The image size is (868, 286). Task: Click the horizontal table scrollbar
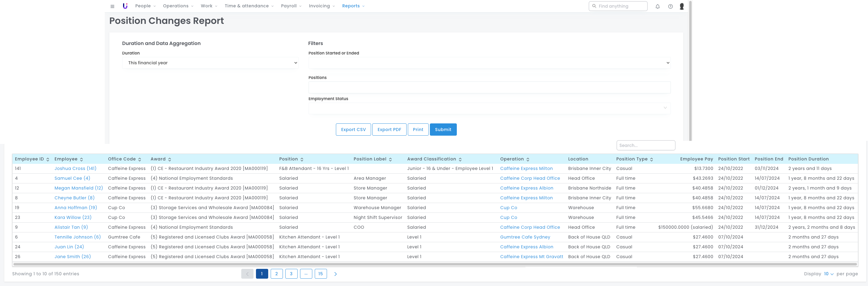435,265
